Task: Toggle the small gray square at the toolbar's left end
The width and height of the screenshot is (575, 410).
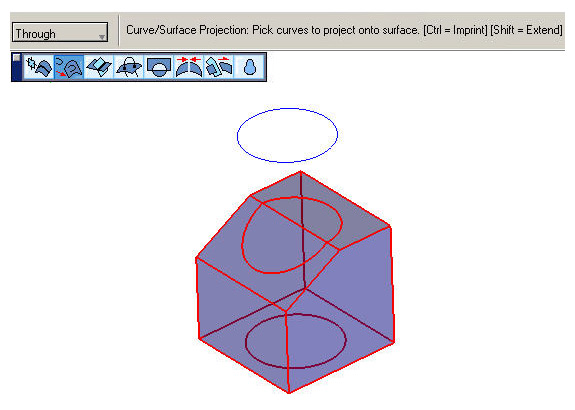Action: point(17,58)
